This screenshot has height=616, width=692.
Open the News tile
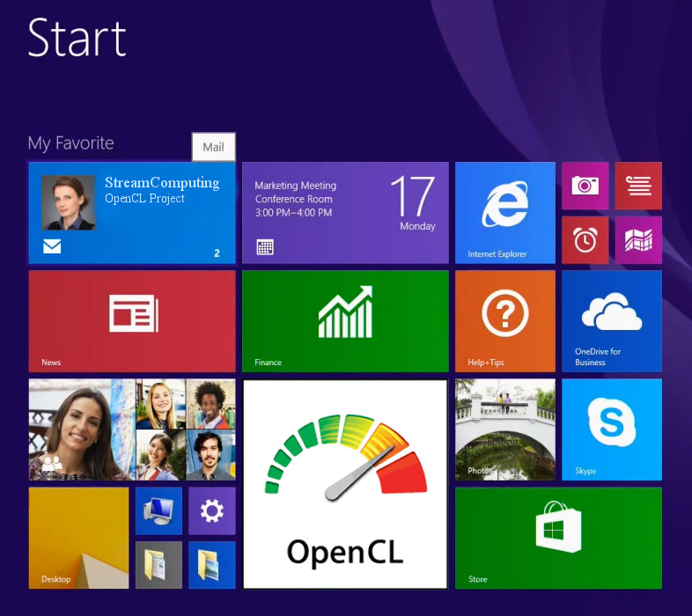tap(132, 321)
